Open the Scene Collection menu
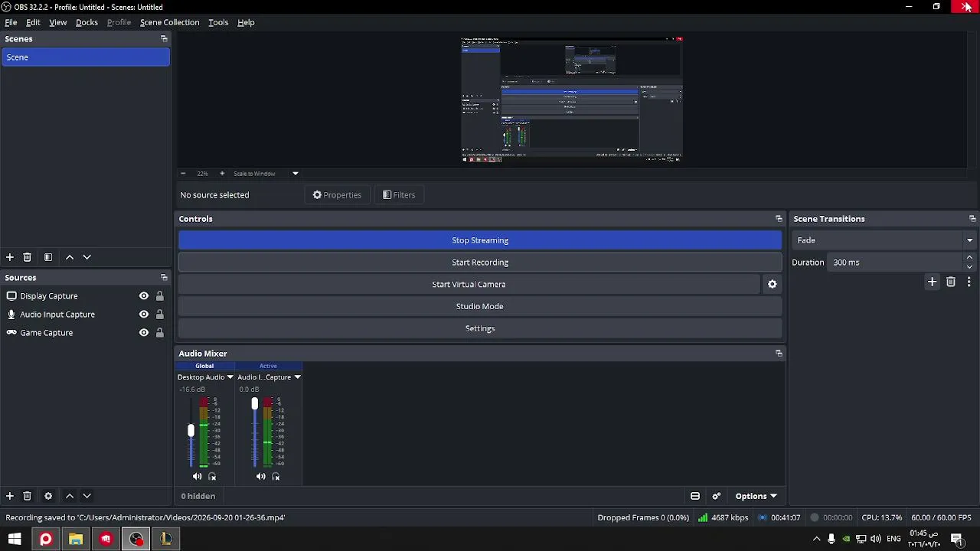The width and height of the screenshot is (980, 551). point(169,22)
